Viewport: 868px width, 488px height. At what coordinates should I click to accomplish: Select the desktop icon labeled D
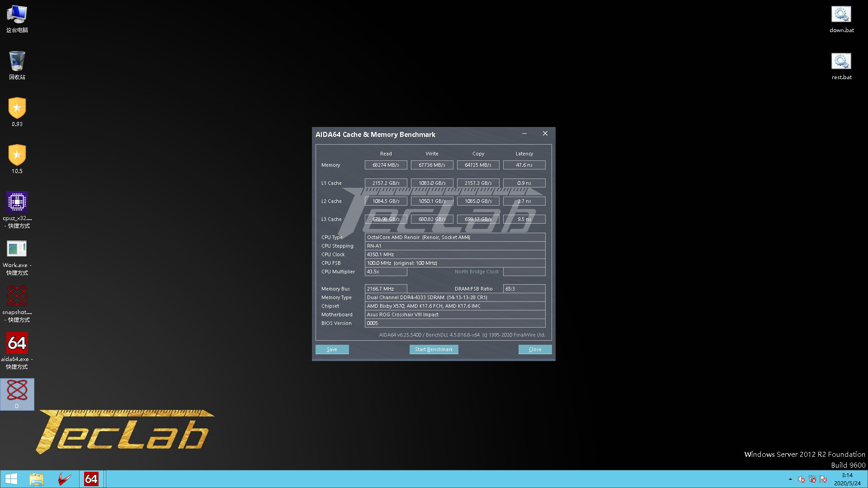coord(17,394)
